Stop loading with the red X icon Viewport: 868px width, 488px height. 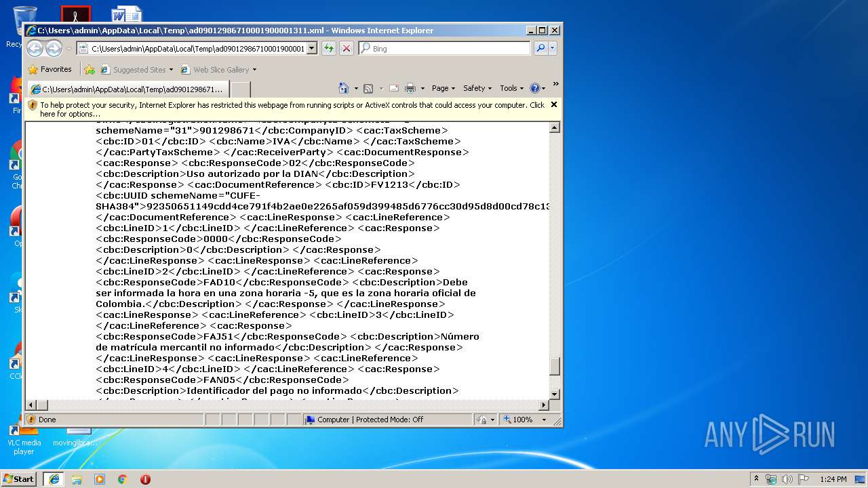click(347, 48)
